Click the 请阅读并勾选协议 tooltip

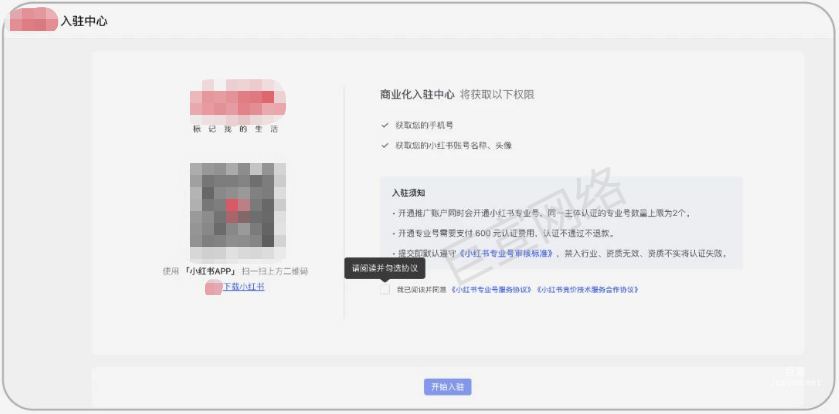pyautogui.click(x=385, y=269)
